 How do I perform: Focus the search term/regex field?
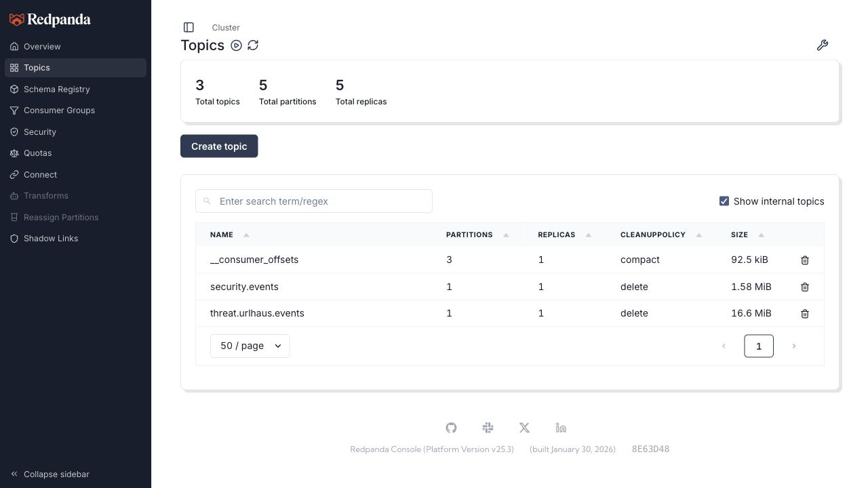click(314, 201)
